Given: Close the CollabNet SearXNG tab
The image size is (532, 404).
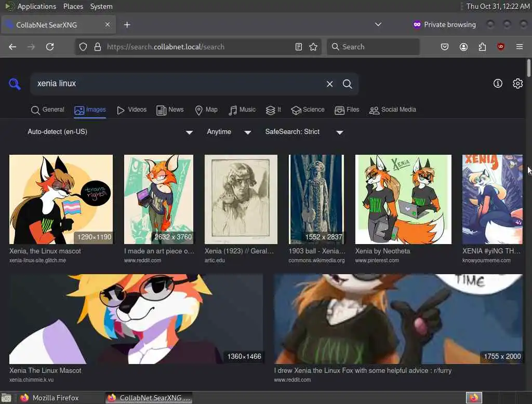Looking at the screenshot, I should 108,25.
